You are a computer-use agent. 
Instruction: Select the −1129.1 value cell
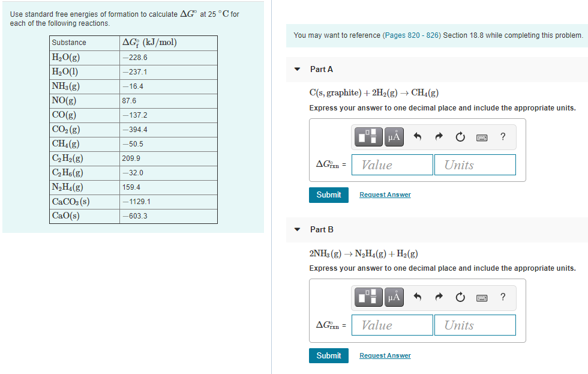pos(169,202)
